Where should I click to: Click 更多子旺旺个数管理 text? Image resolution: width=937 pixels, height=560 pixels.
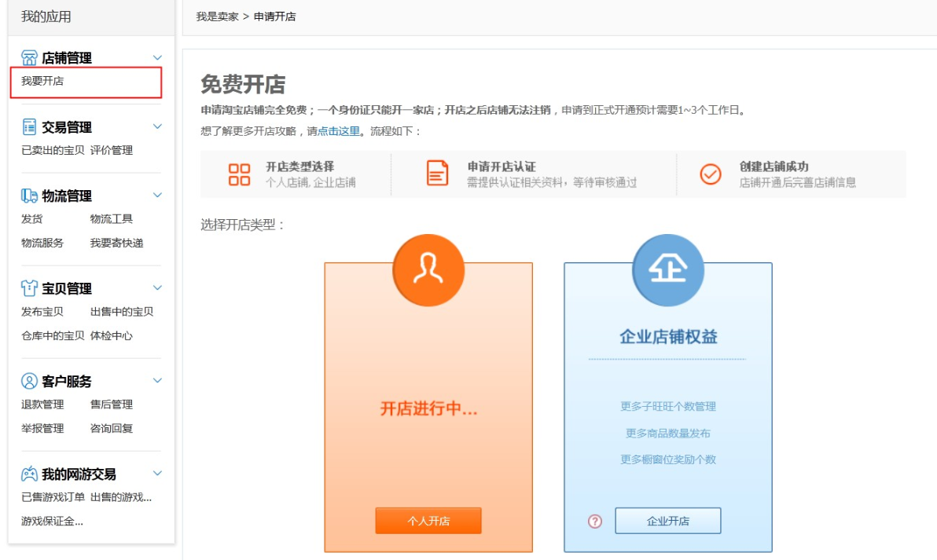click(668, 407)
